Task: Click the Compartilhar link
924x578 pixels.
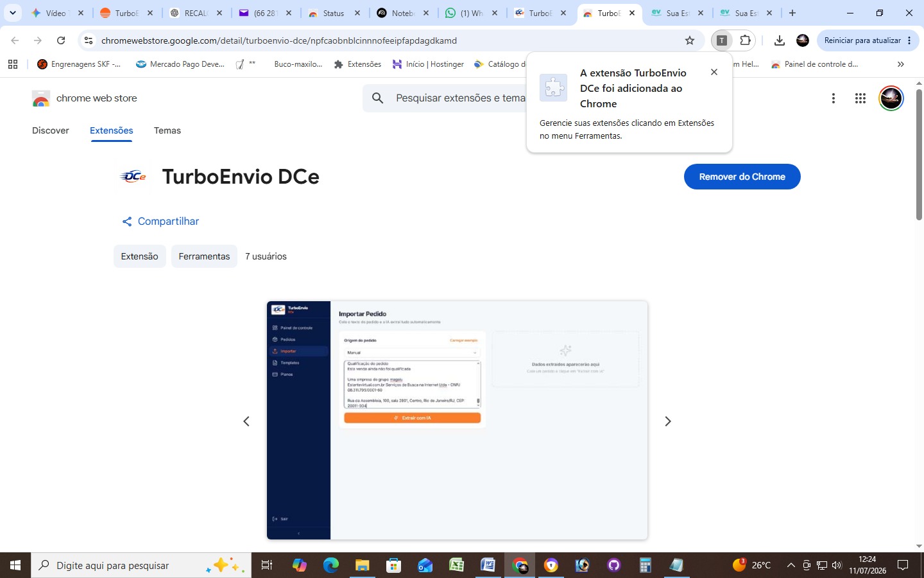Action: click(x=160, y=222)
